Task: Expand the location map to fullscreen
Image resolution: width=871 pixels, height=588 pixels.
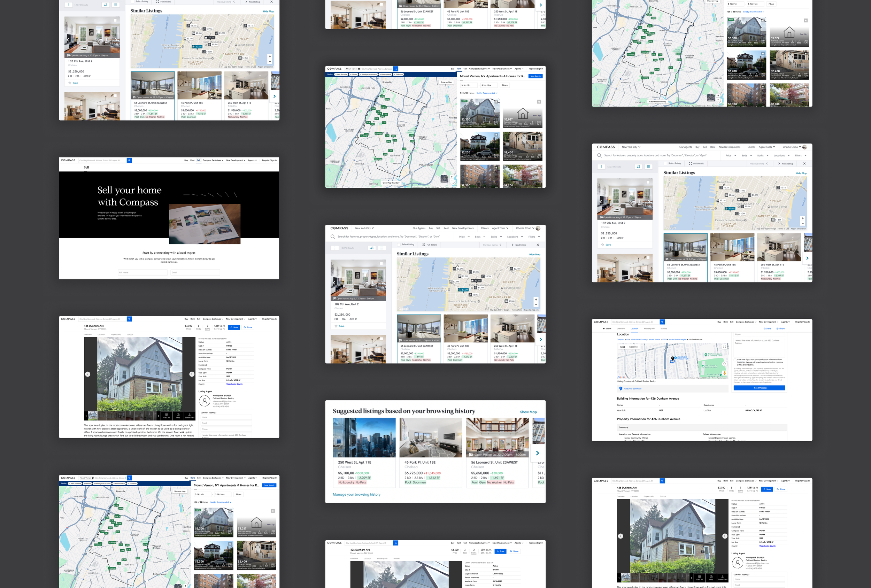Action: tap(724, 347)
